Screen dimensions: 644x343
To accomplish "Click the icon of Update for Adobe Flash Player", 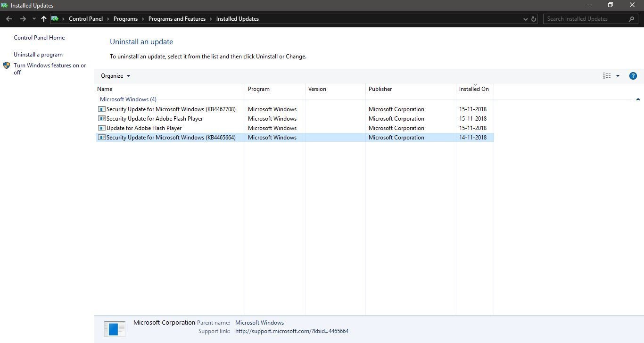I will 101,128.
